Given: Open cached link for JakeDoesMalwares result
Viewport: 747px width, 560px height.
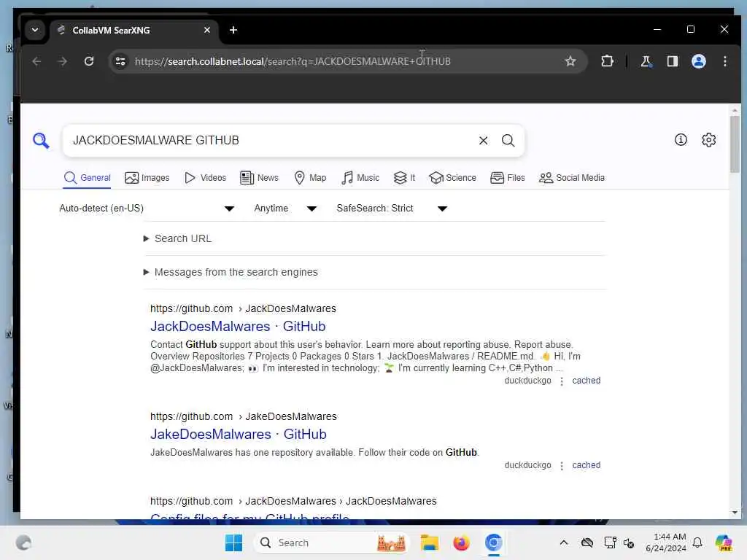Looking at the screenshot, I should click(x=586, y=465).
